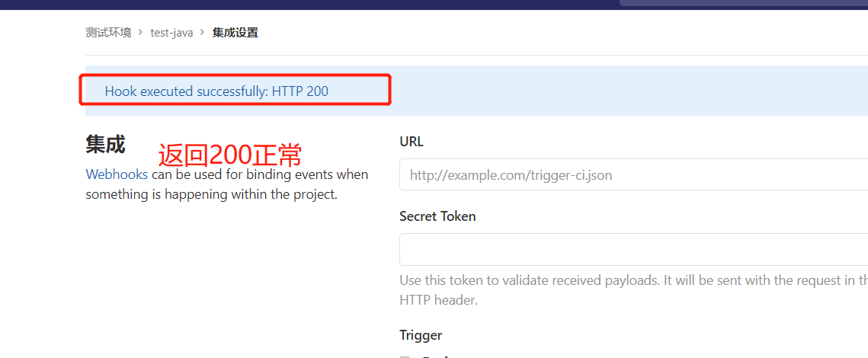The image size is (868, 358).
Task: Open the 测试环境 breadcrumb link
Action: pos(108,33)
